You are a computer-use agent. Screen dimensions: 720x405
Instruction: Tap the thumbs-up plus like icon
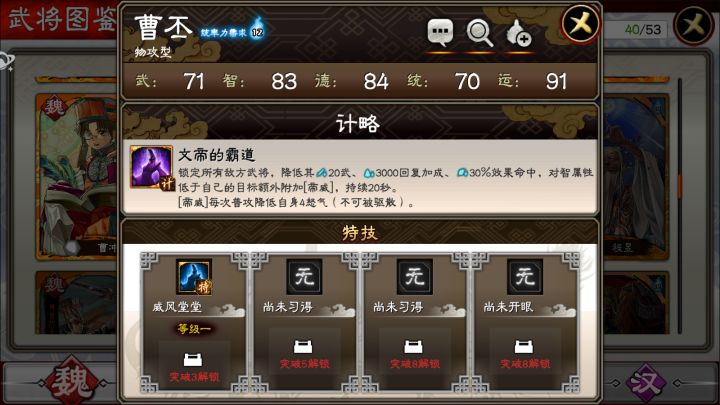519,33
